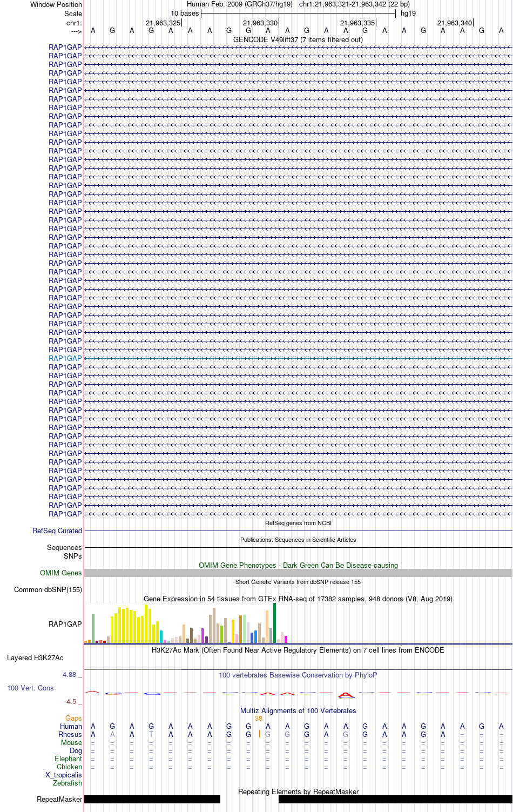Click the RepeatMasker track label
This screenshot has width=513, height=812.
(59, 800)
